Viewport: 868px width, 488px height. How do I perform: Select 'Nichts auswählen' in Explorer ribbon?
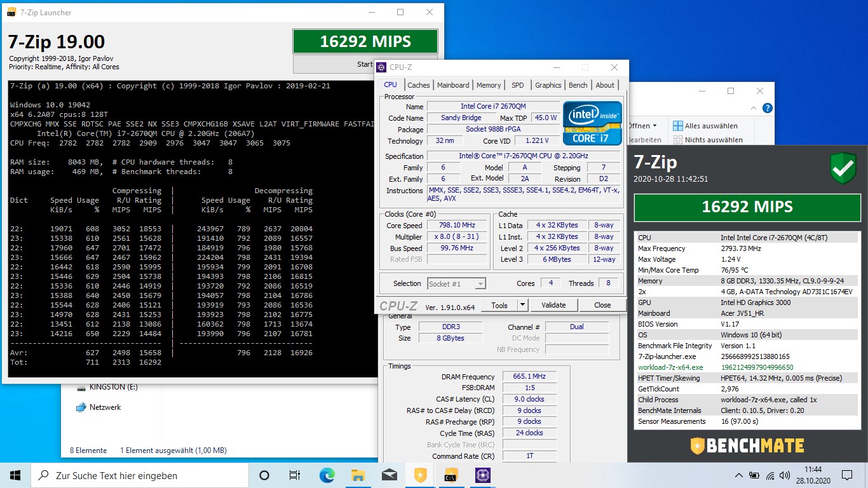tap(707, 140)
